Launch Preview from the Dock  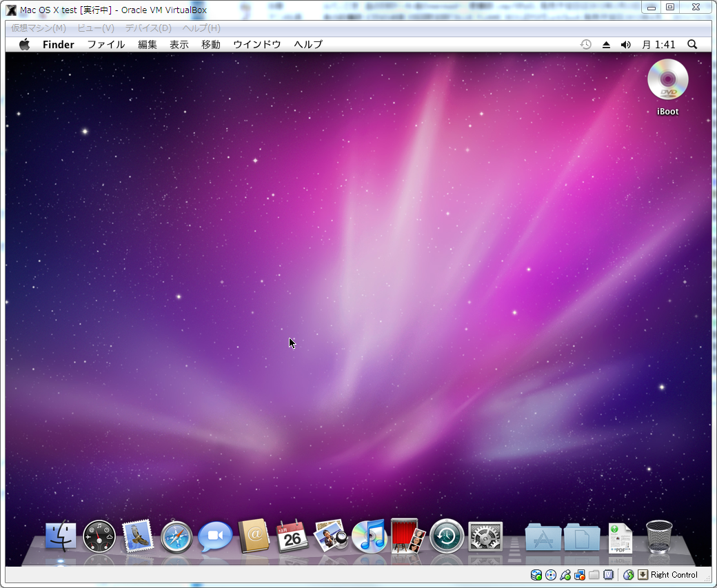(331, 536)
